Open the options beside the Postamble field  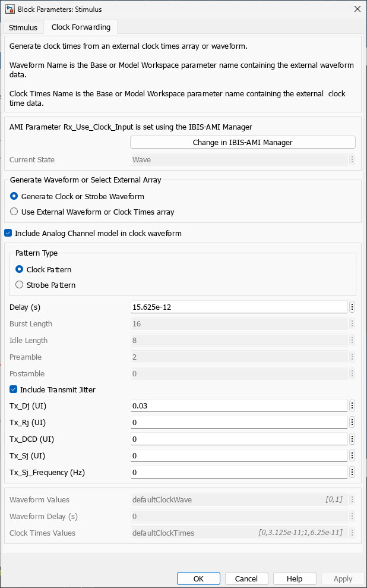point(353,373)
